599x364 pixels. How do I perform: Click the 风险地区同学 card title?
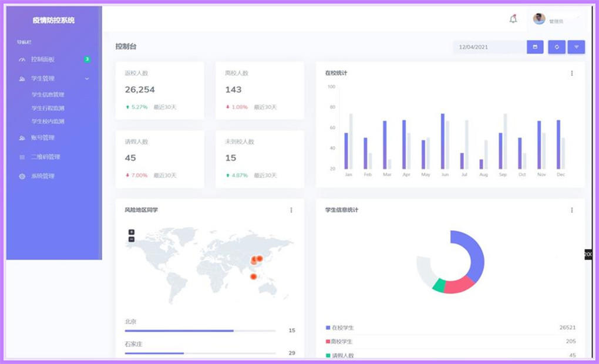pyautogui.click(x=142, y=210)
